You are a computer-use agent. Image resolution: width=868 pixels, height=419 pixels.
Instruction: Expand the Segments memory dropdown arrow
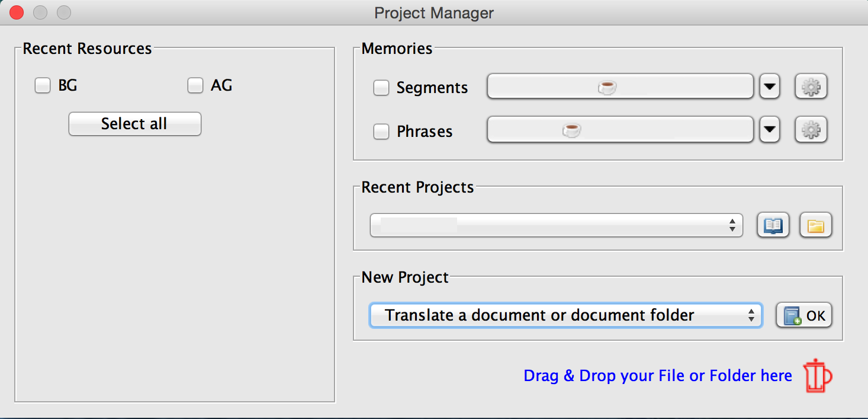[x=769, y=87]
